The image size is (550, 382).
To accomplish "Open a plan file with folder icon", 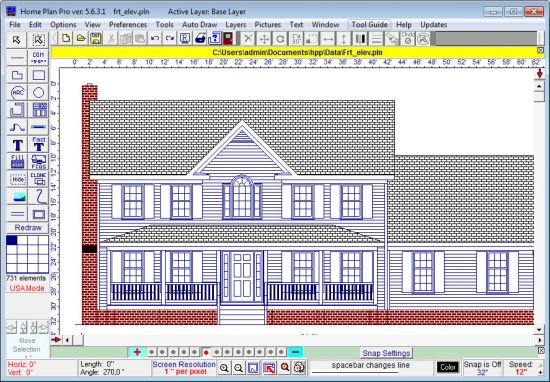I will coord(81,38).
